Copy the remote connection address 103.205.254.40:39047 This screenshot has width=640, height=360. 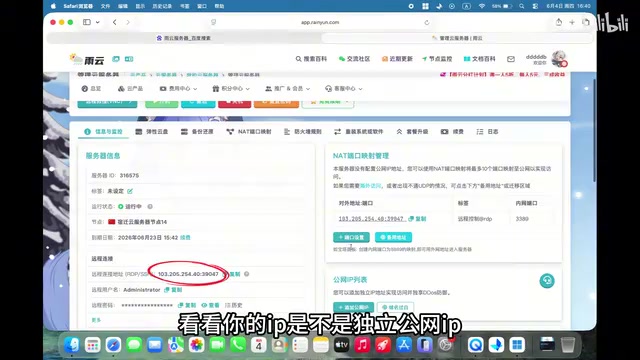coord(234,274)
